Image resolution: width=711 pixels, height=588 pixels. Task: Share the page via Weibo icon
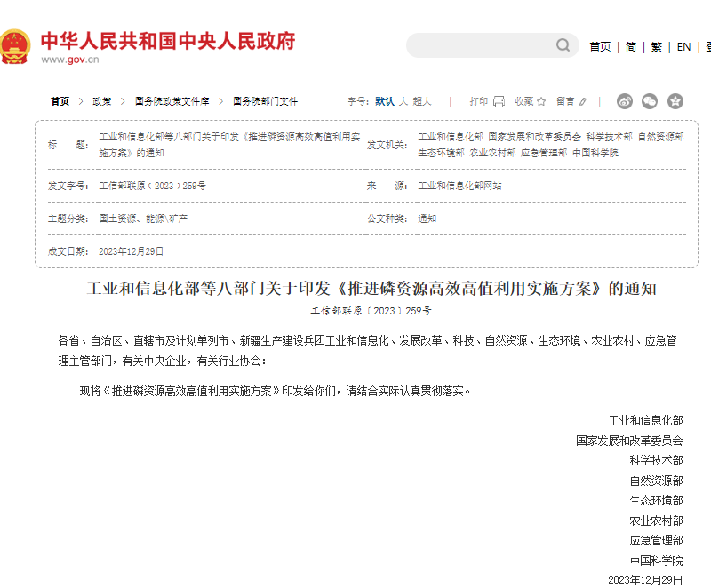click(x=625, y=101)
